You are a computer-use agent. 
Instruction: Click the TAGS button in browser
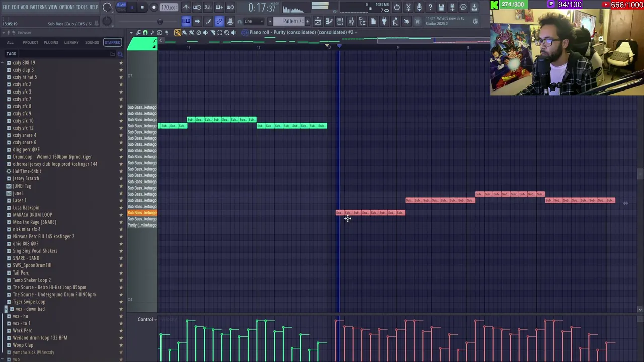[x=11, y=54]
